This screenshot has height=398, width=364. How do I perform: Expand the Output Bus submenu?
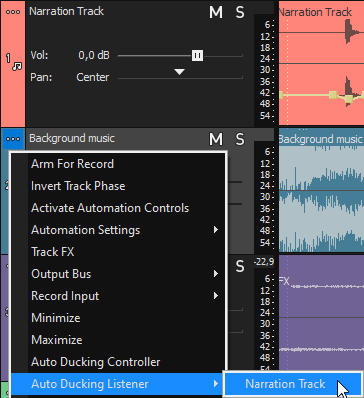[123, 274]
